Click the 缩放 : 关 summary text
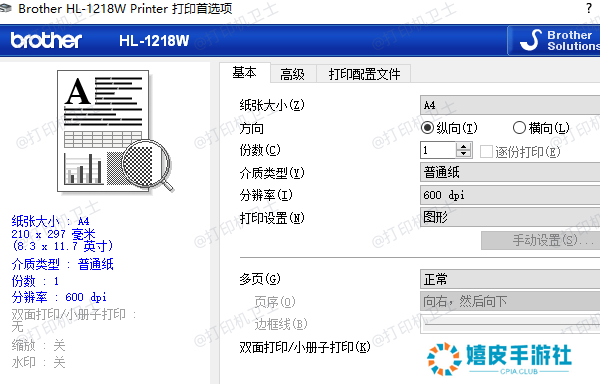 click(x=38, y=345)
